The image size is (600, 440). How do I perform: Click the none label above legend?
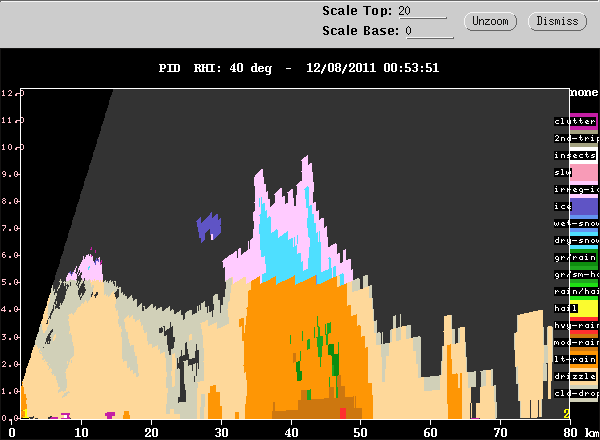(584, 93)
